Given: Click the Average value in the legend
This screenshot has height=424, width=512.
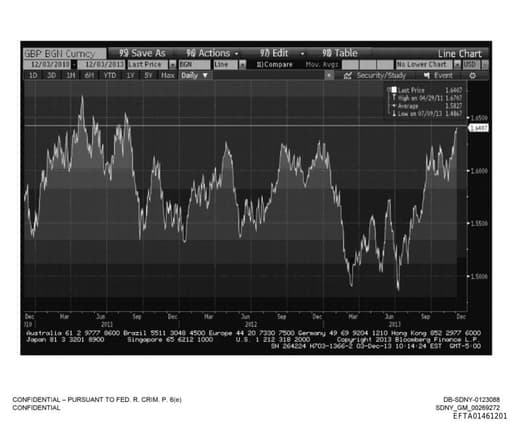Looking at the screenshot, I should (454, 106).
